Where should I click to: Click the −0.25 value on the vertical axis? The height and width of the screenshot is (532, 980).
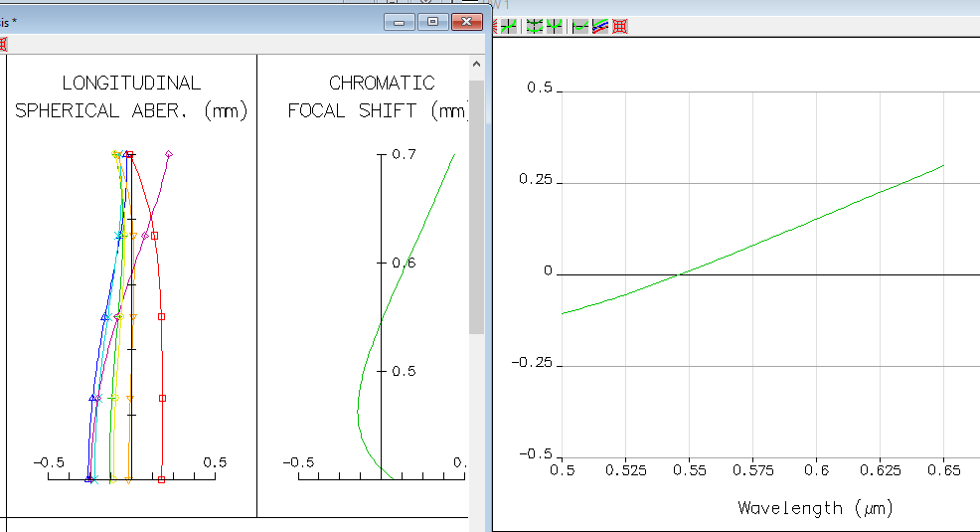click(532, 363)
